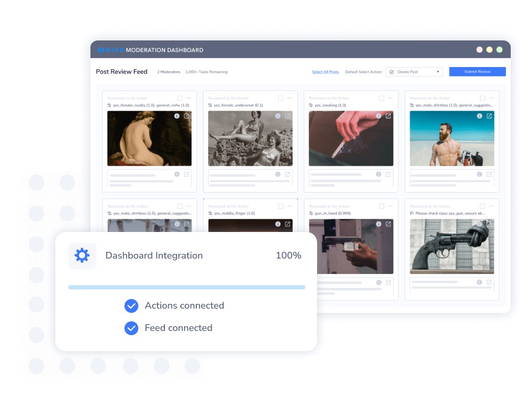The image size is (532, 415).
Task: Click the 'yes_middle_finger (1.0)' label
Action: 234,213
